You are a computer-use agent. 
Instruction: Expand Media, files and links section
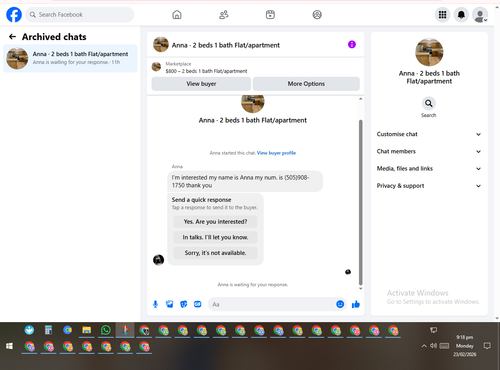tap(429, 169)
